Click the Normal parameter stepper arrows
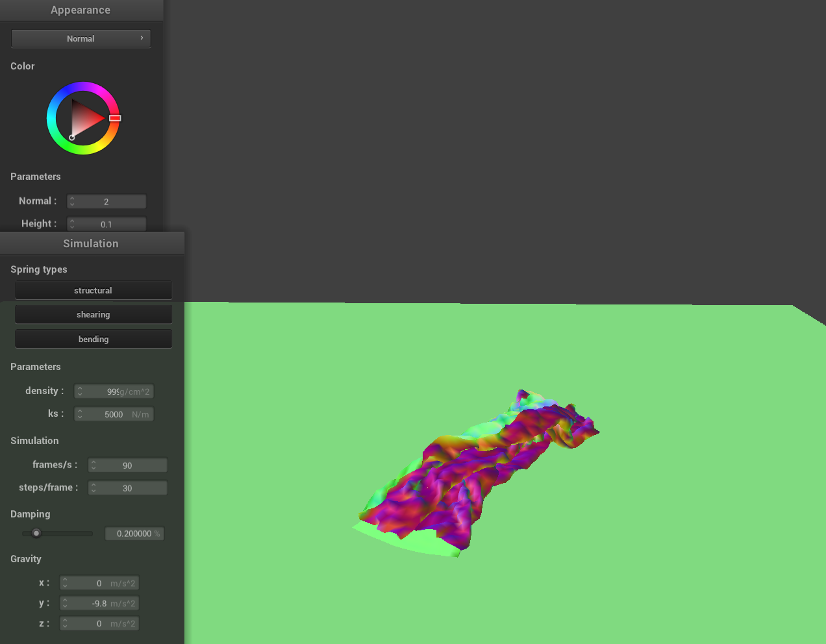This screenshot has width=826, height=644. click(72, 202)
